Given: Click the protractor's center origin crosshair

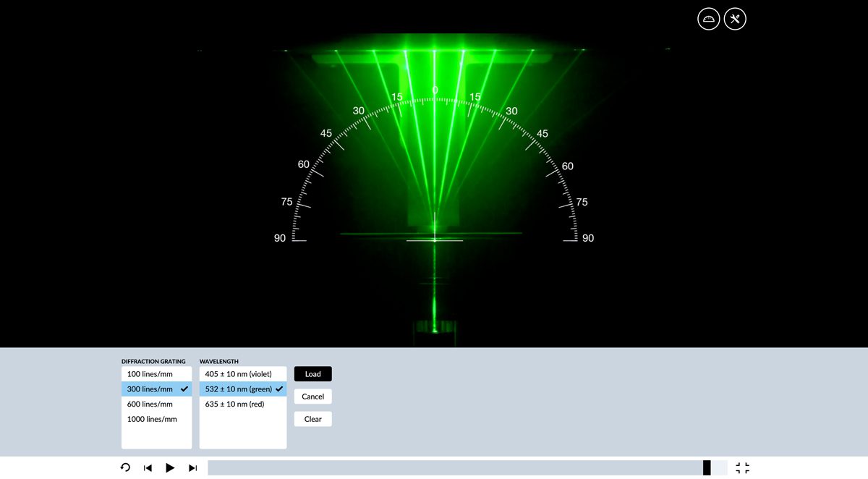Looking at the screenshot, I should pyautogui.click(x=435, y=239).
